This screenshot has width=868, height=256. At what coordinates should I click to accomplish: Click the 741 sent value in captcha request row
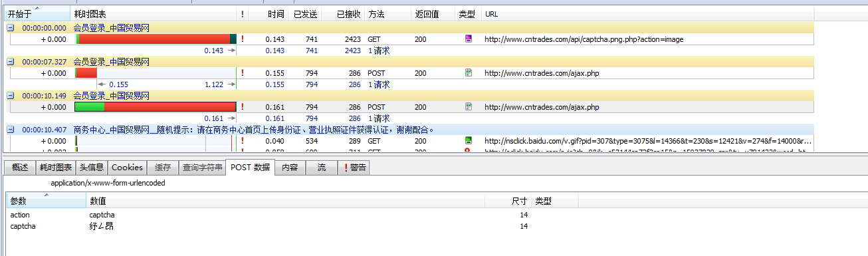311,39
